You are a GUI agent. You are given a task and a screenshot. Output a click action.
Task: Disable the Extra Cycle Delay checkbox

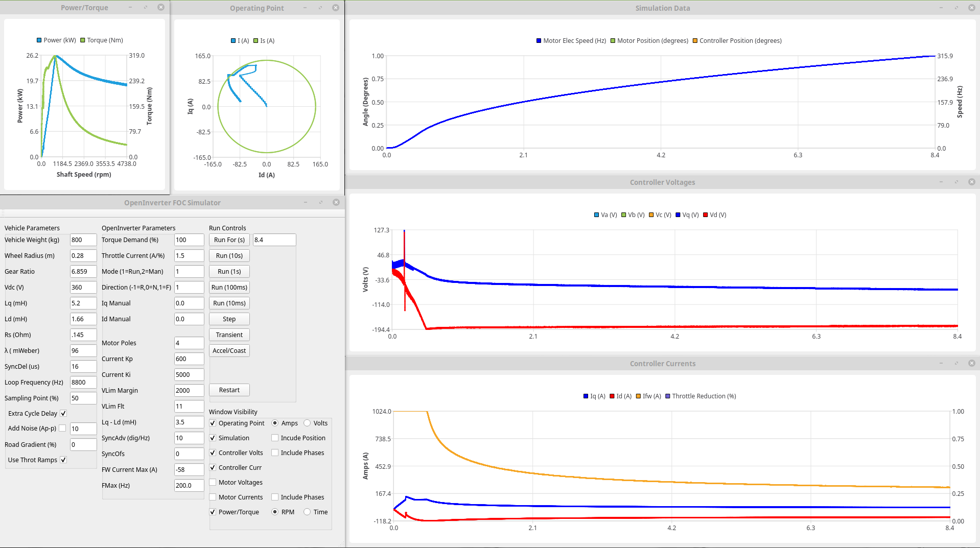click(63, 413)
